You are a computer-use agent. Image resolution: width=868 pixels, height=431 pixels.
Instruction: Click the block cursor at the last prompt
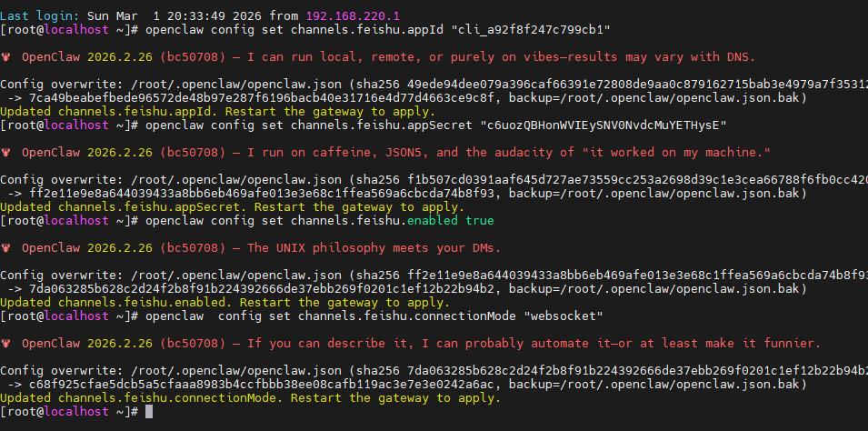[x=149, y=412]
